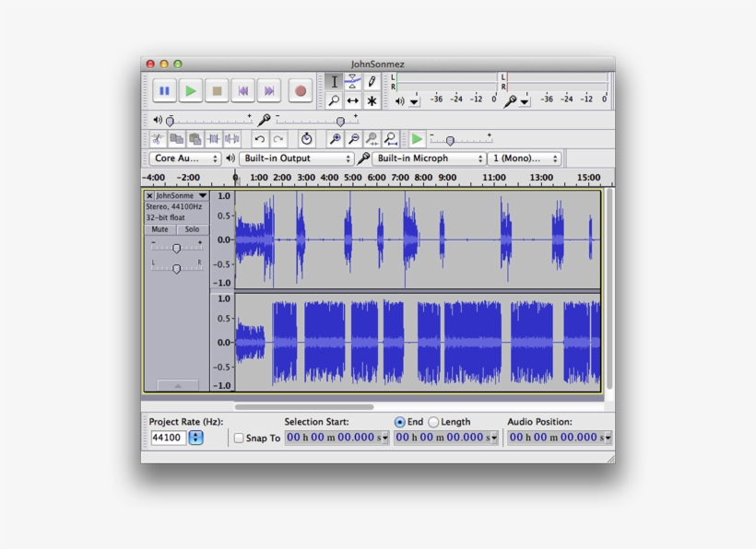This screenshot has height=549, width=756.
Task: Open the Built-in Output device dropdown
Action: pos(296,158)
